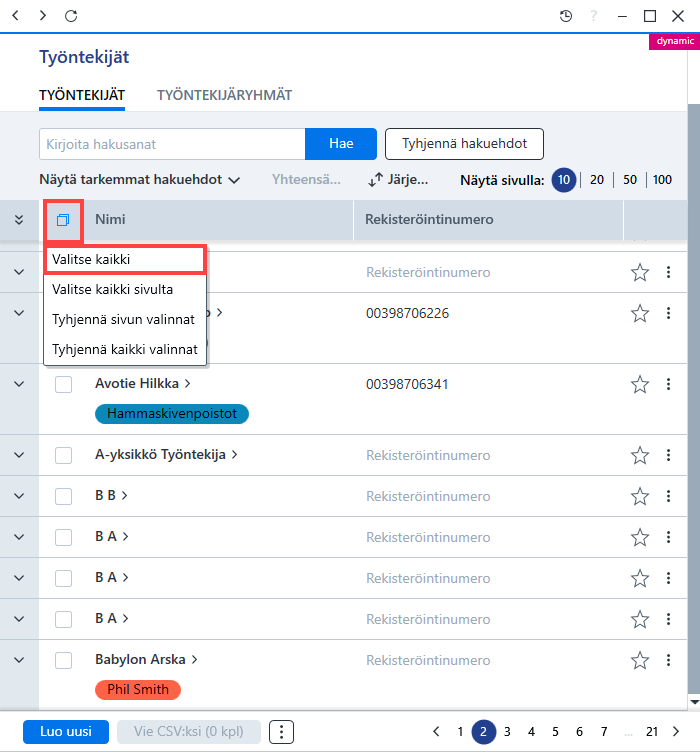This screenshot has width=700, height=752.
Task: Click the sort arrows Järje... icon
Action: coord(375,180)
